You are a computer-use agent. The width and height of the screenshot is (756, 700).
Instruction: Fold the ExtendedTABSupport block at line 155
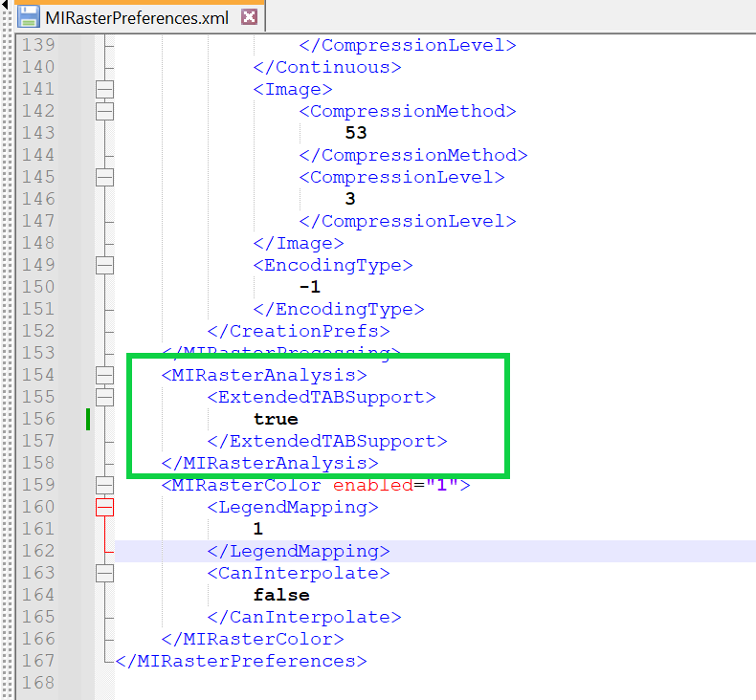[x=104, y=397]
